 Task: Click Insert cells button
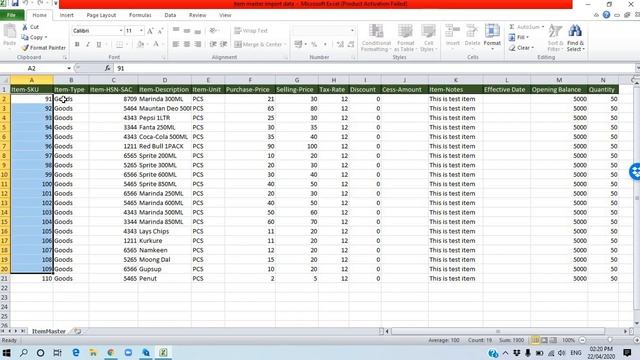point(452,36)
